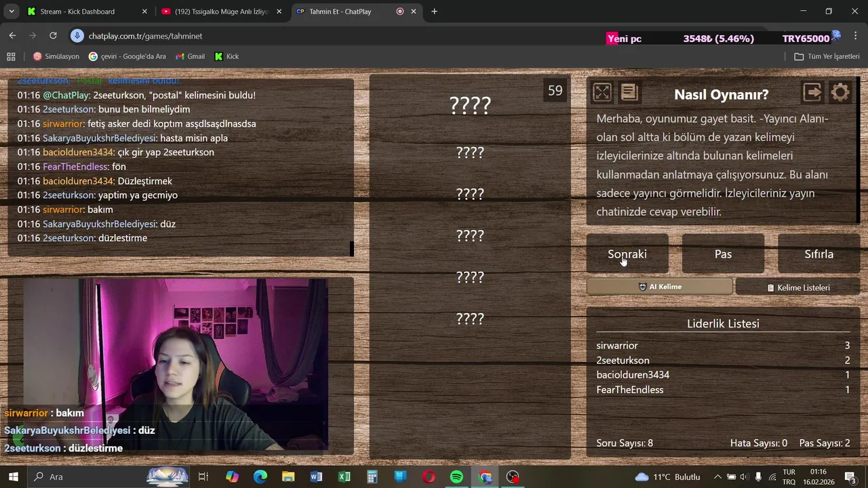Open volume control in system tray
This screenshot has height=488, width=868.
pyautogui.click(x=744, y=477)
